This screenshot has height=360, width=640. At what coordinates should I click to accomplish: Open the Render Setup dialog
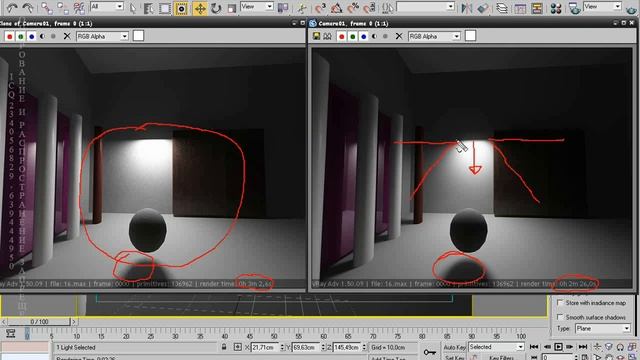575,8
